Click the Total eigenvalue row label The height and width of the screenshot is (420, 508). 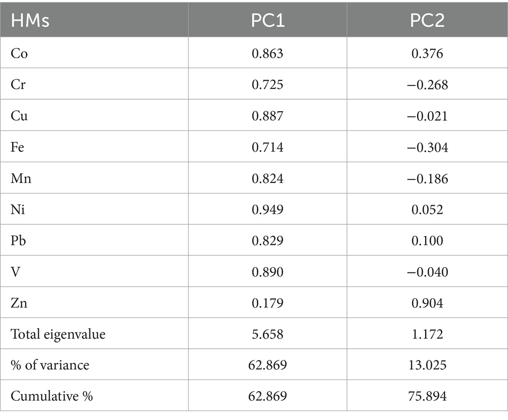pyautogui.click(x=58, y=334)
